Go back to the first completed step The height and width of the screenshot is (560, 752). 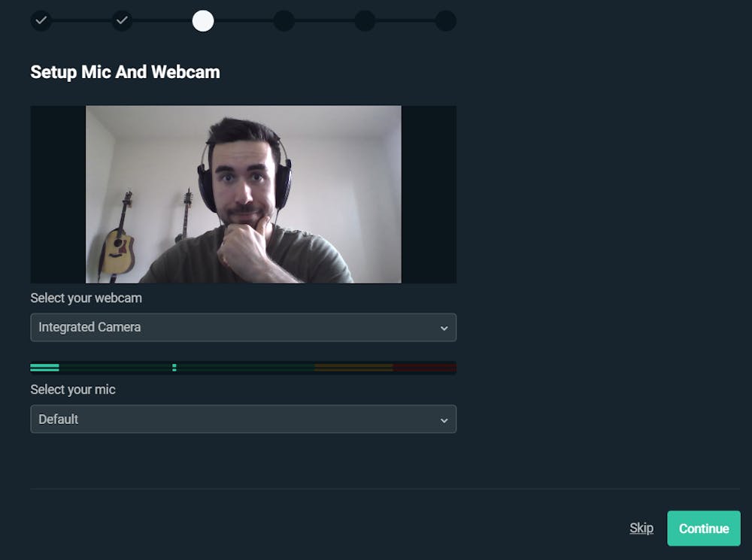[x=41, y=20]
